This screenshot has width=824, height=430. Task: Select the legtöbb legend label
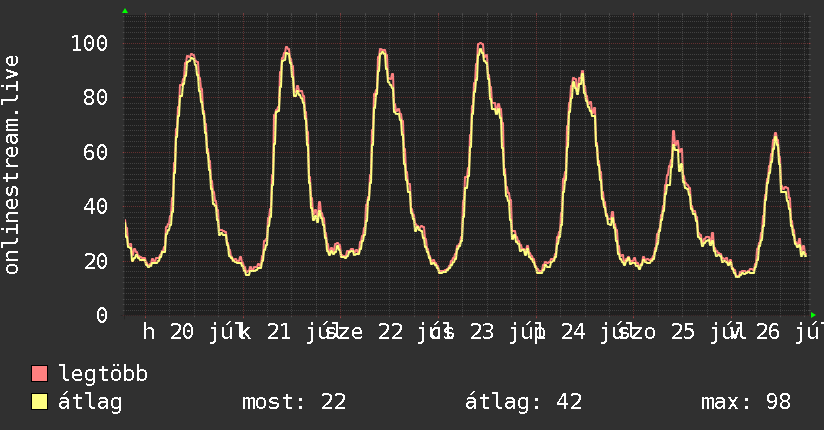pos(103,374)
